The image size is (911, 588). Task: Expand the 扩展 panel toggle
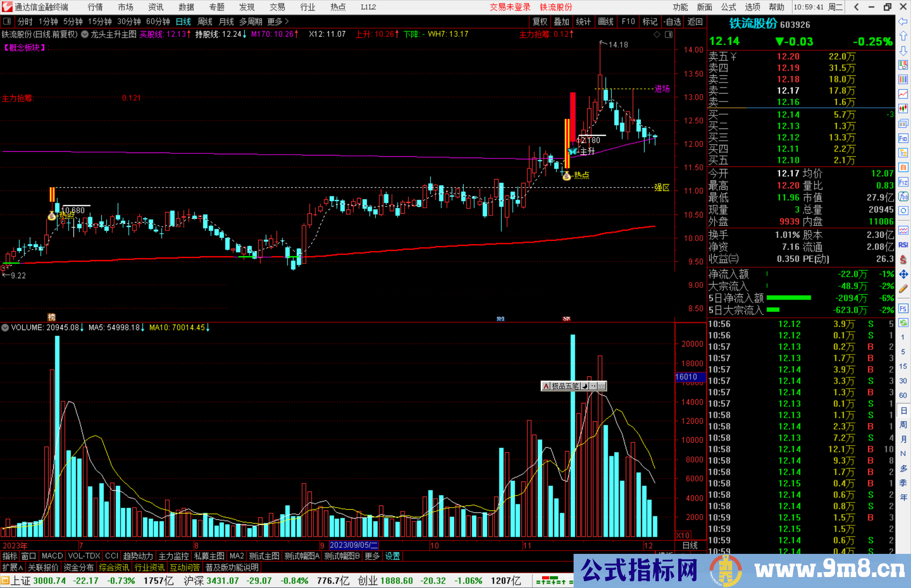[13, 567]
